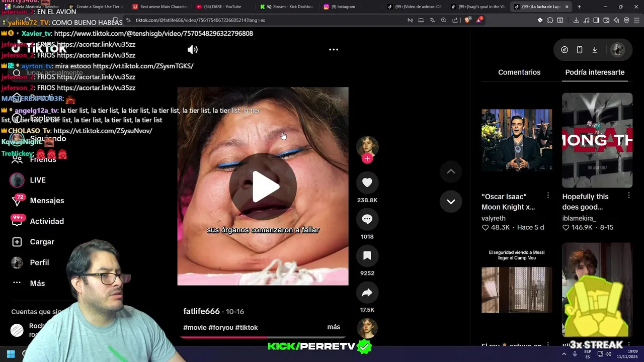The height and width of the screenshot is (362, 644).
Task: Open the Brave Shields lion icon
Action: pos(467,20)
